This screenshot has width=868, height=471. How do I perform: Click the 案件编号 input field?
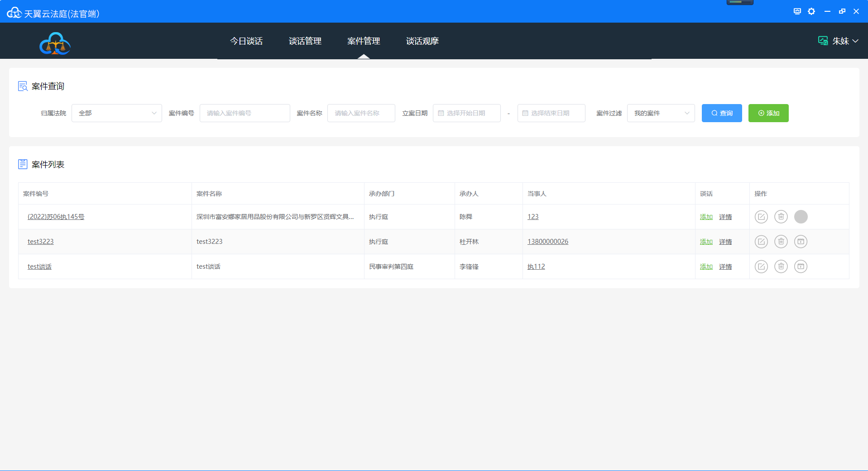[x=245, y=113]
